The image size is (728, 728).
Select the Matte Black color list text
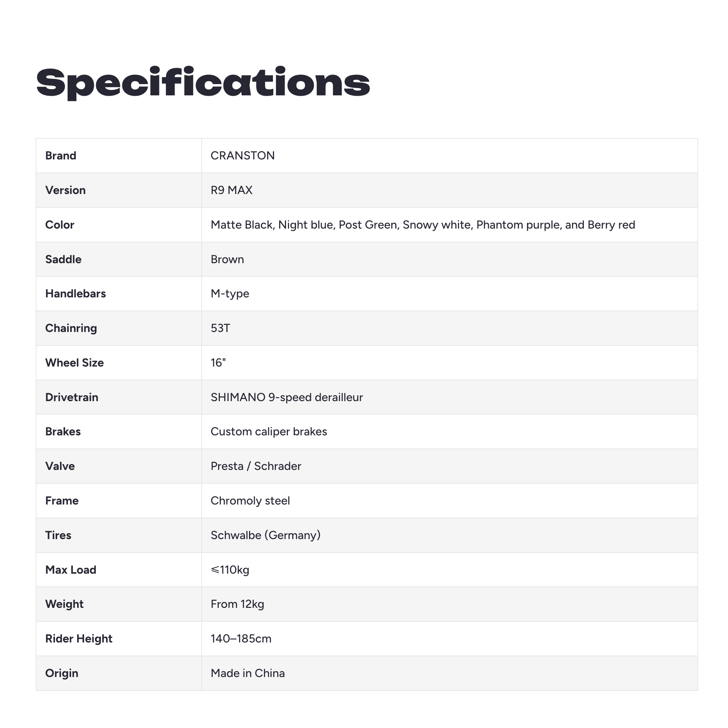(x=423, y=225)
